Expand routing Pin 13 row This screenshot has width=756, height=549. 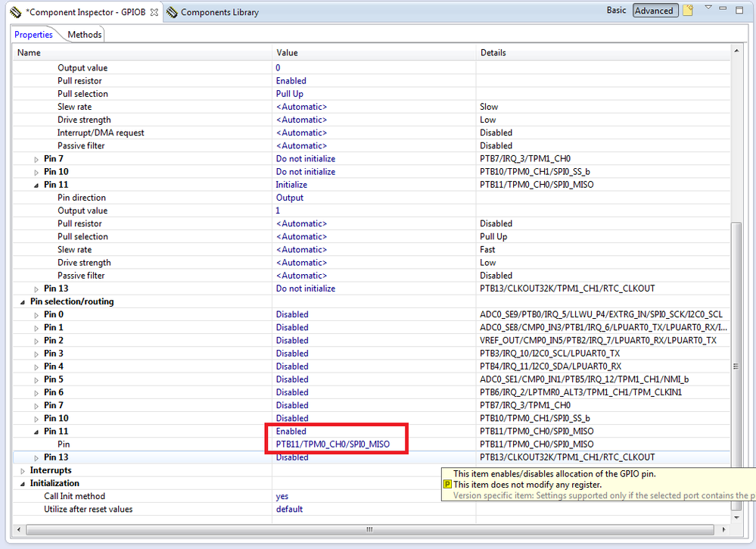click(36, 458)
